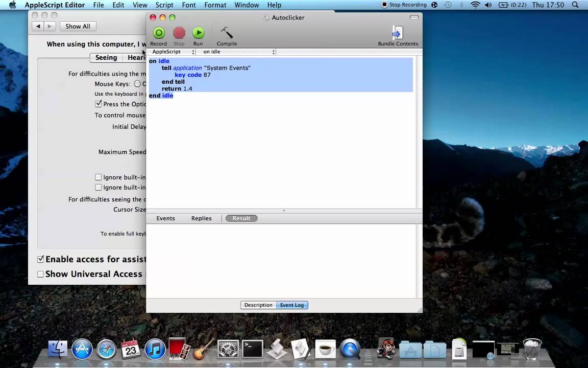
Task: Launch App Store from the dock
Action: pyautogui.click(x=82, y=349)
